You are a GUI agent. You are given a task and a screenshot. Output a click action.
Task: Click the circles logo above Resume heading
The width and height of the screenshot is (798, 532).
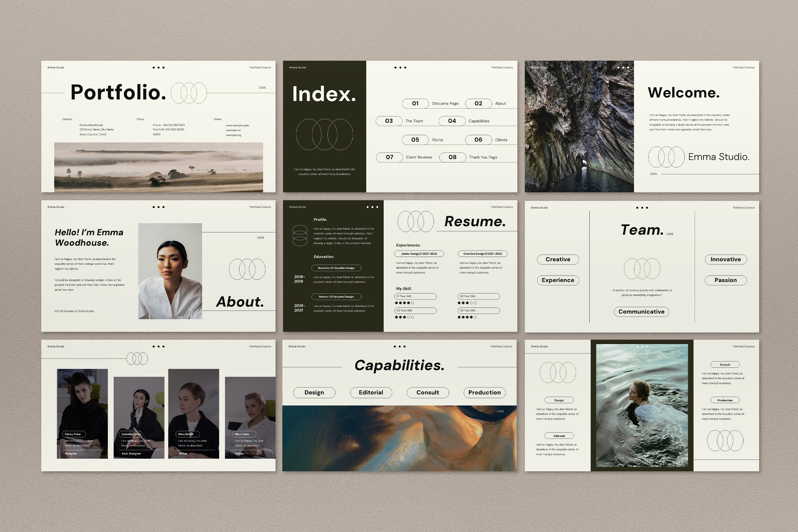(416, 221)
